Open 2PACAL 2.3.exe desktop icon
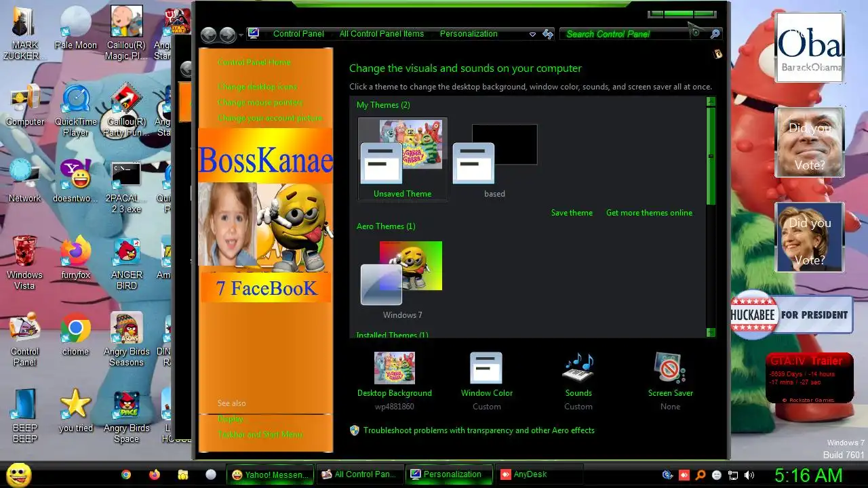 126,186
